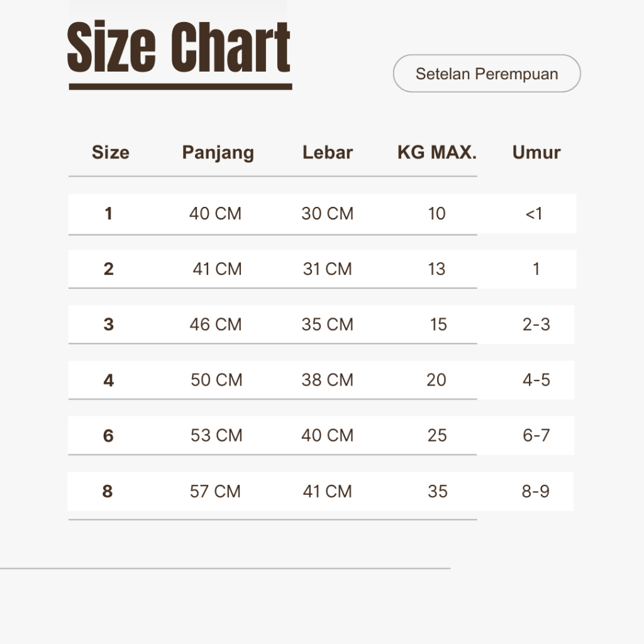
Task: Select size 3 row label
Action: [x=109, y=325]
